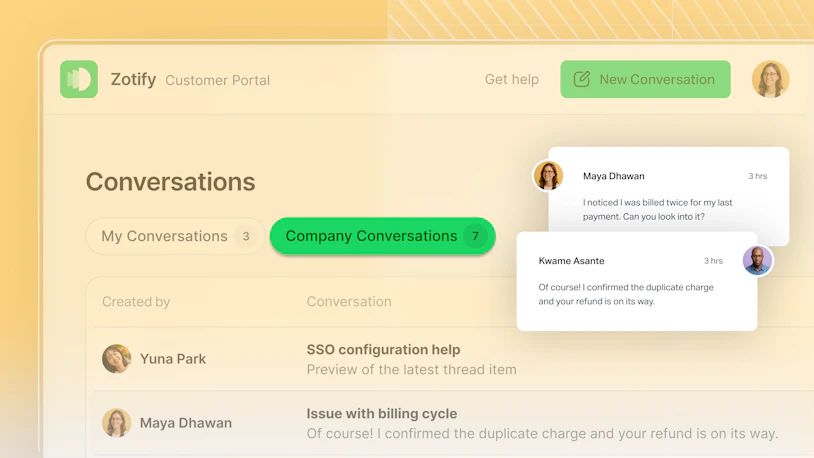Click the name Maya Dhawan in the table
This screenshot has width=814, height=458.
186,423
